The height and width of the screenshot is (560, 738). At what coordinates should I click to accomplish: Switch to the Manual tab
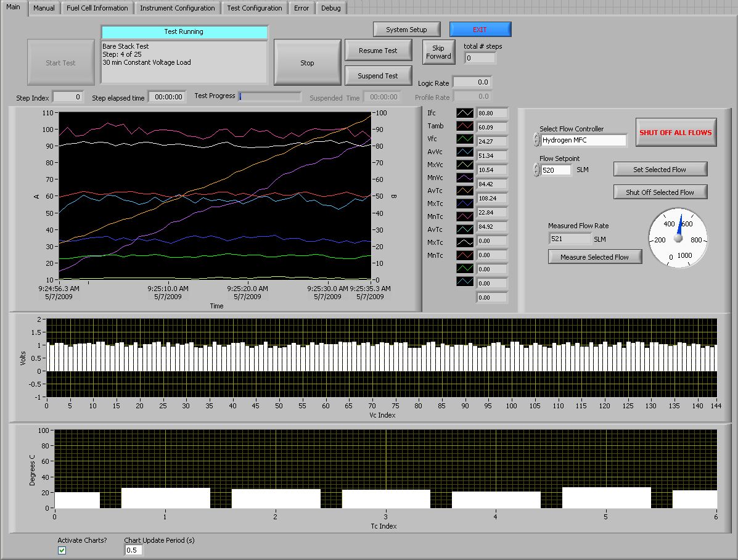[x=44, y=8]
